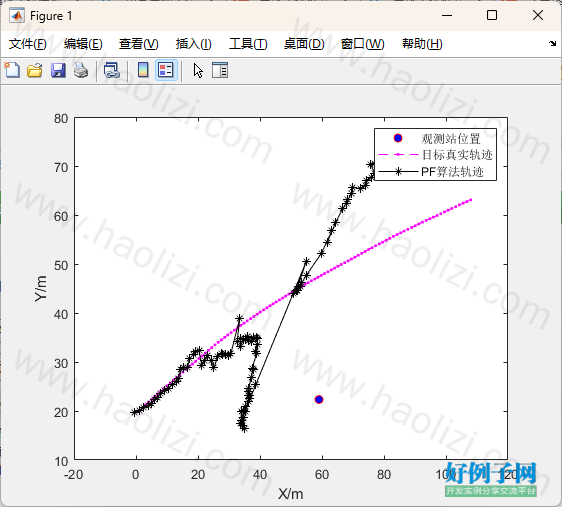Click the New Figure icon
The image size is (562, 507).
12,70
